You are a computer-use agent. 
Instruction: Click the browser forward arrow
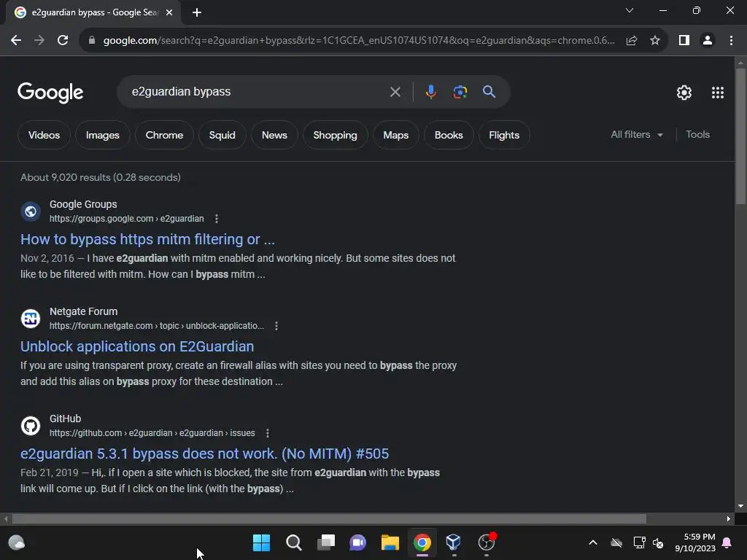[x=39, y=41]
